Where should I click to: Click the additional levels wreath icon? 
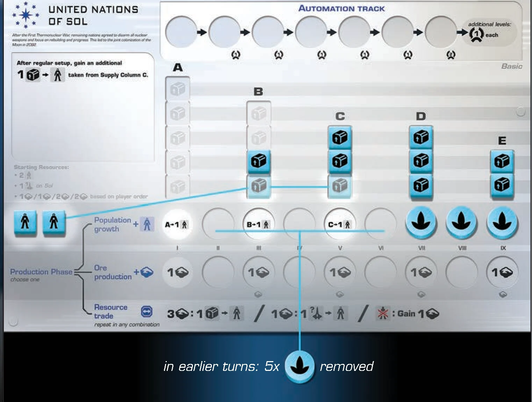476,35
